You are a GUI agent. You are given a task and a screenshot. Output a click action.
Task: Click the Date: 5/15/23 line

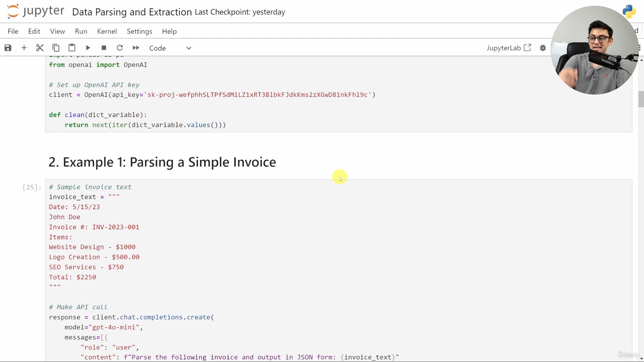tap(74, 207)
